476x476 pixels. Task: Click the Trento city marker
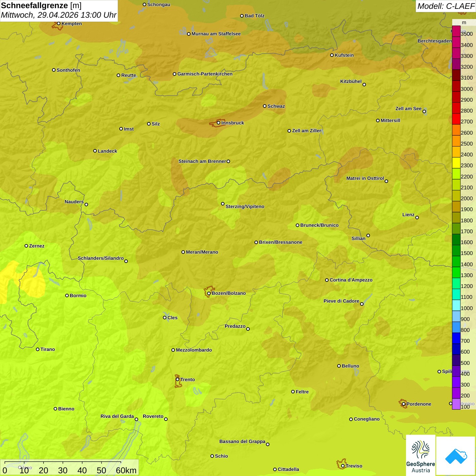177,379
